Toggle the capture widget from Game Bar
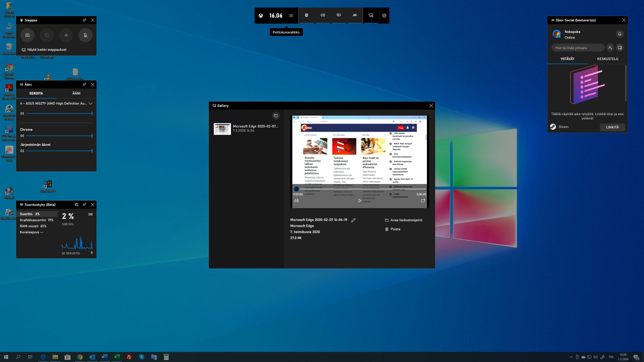 [x=307, y=15]
